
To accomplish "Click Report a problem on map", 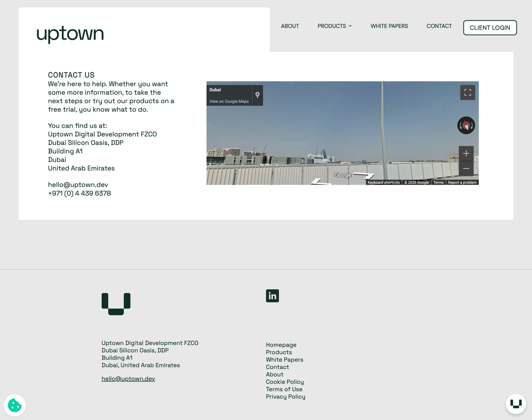I will [x=462, y=182].
